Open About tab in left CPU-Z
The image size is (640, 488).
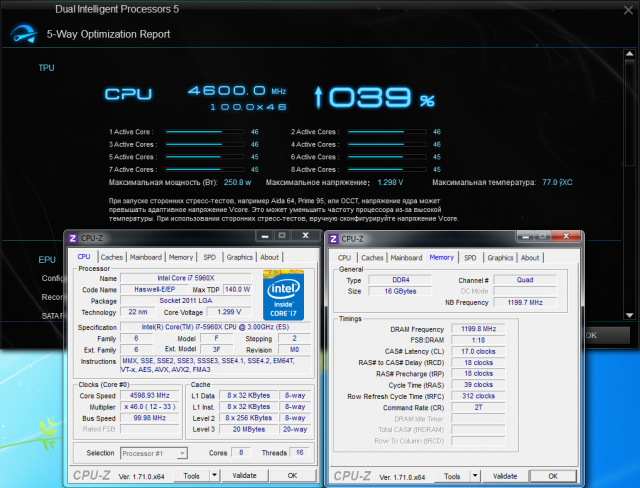point(269,257)
